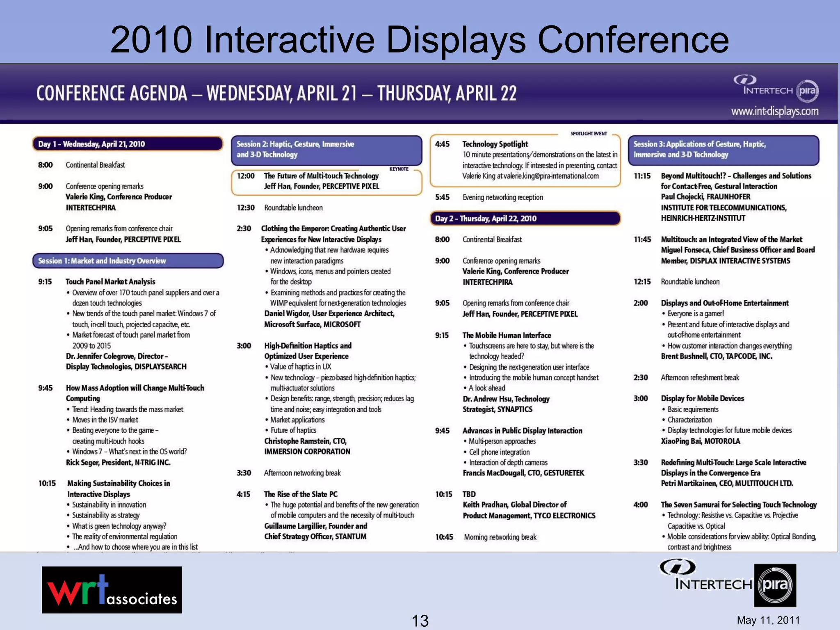Click the 'SPOTLIGHT EVENT' label
Image resolution: width=840 pixels, height=630 pixels.
(x=589, y=133)
